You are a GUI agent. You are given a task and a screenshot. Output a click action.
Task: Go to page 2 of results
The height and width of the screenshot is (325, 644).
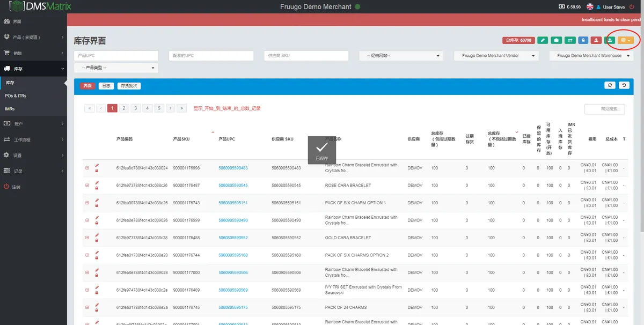[x=124, y=108]
